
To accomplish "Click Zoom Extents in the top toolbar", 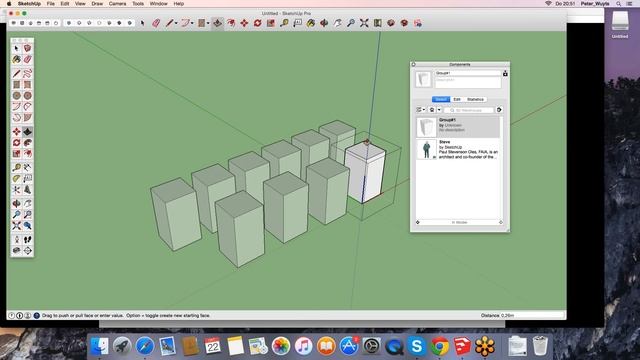I will point(364,23).
